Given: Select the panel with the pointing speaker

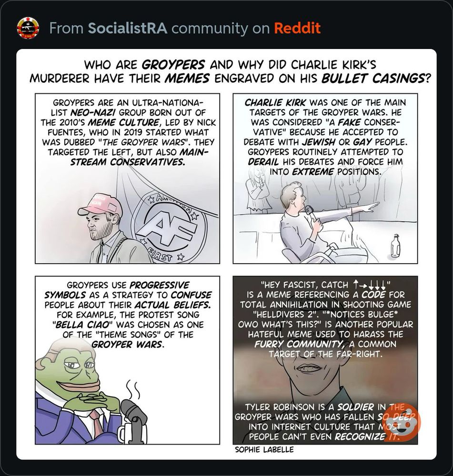Looking at the screenshot, I should [x=325, y=178].
